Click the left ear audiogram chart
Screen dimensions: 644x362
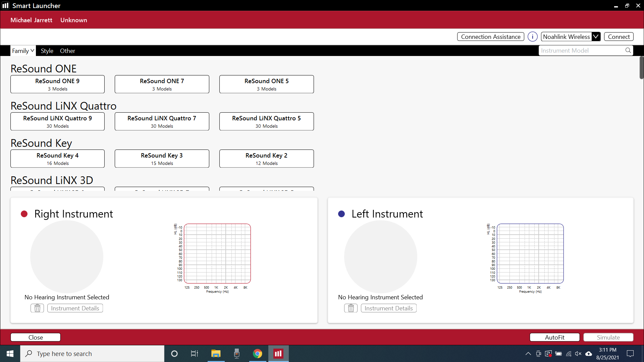pyautogui.click(x=530, y=253)
